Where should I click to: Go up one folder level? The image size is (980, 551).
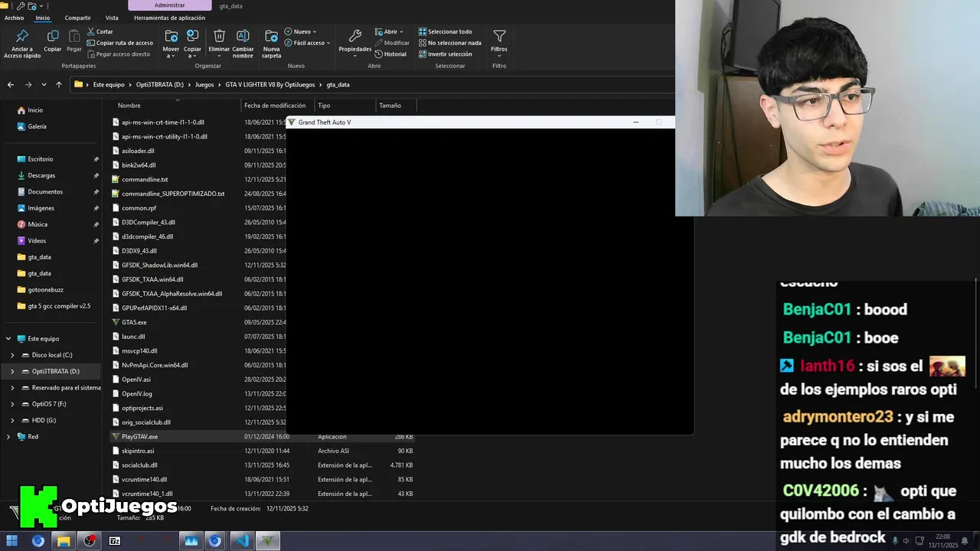point(58,84)
